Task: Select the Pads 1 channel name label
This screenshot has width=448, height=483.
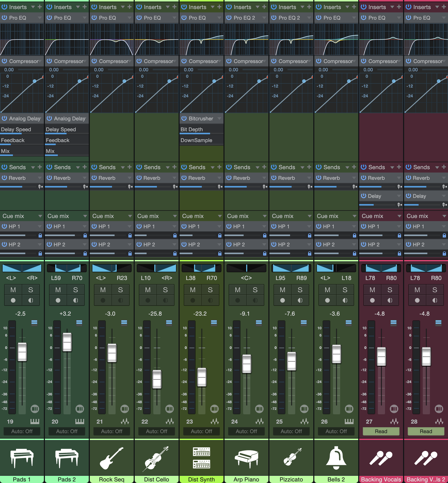Action: pyautogui.click(x=22, y=479)
